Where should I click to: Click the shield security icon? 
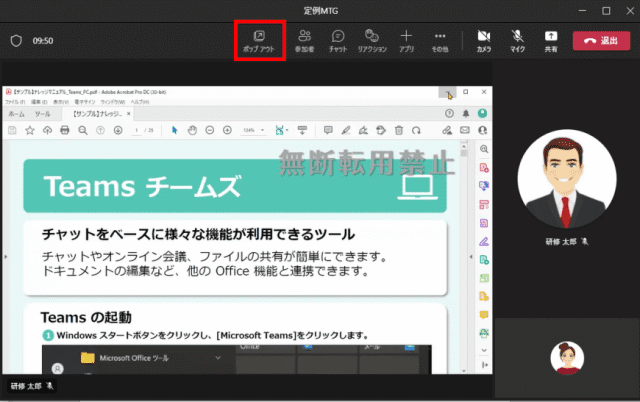tap(15, 41)
